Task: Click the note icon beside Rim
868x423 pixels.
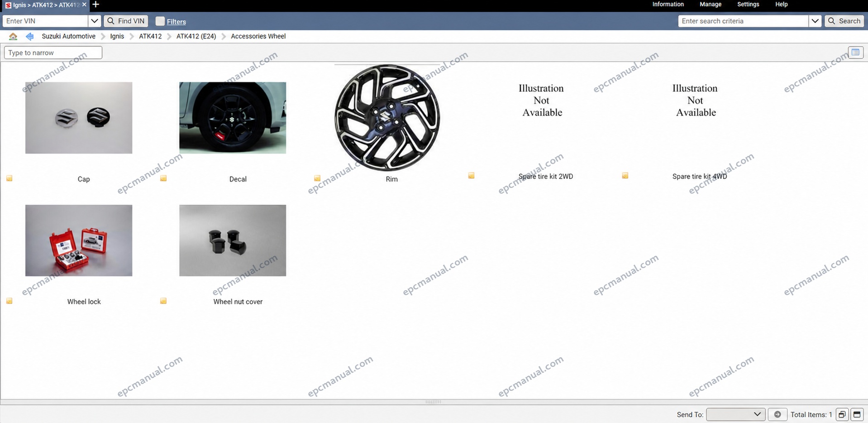Action: click(x=317, y=178)
